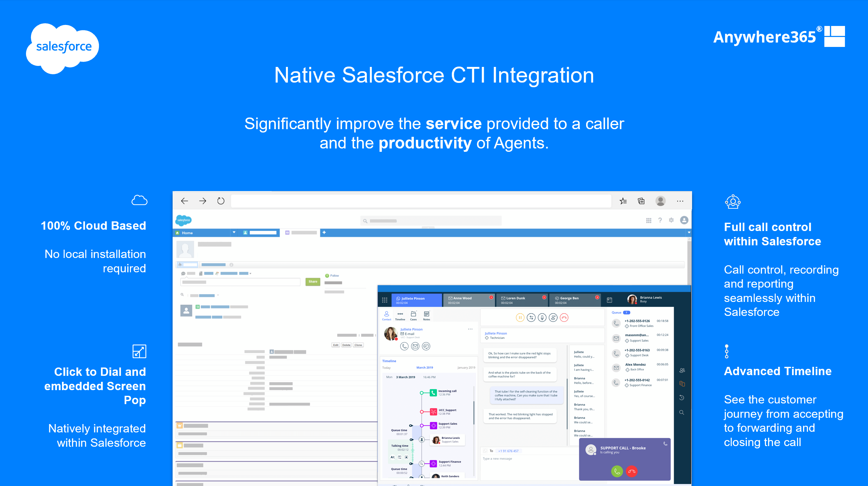Open the three-dot menu on the Julliete Pinson card
This screenshot has width=868, height=486.
(470, 329)
